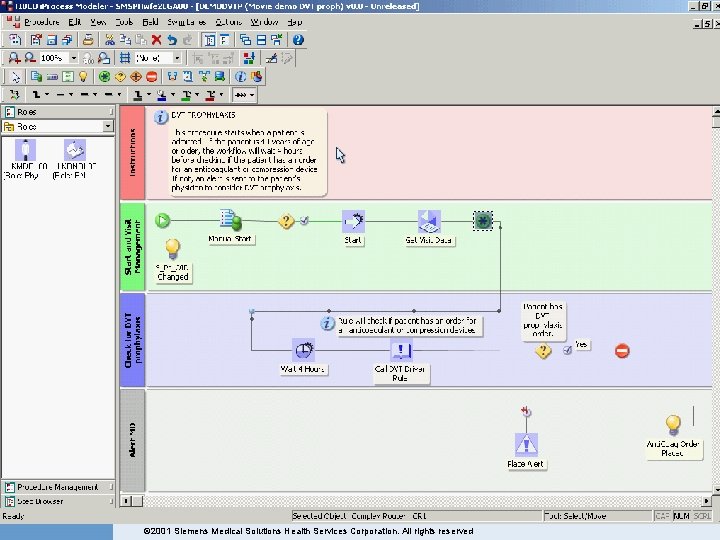Image resolution: width=720 pixels, height=540 pixels.
Task: Click the green text color swatch
Action: (186, 95)
